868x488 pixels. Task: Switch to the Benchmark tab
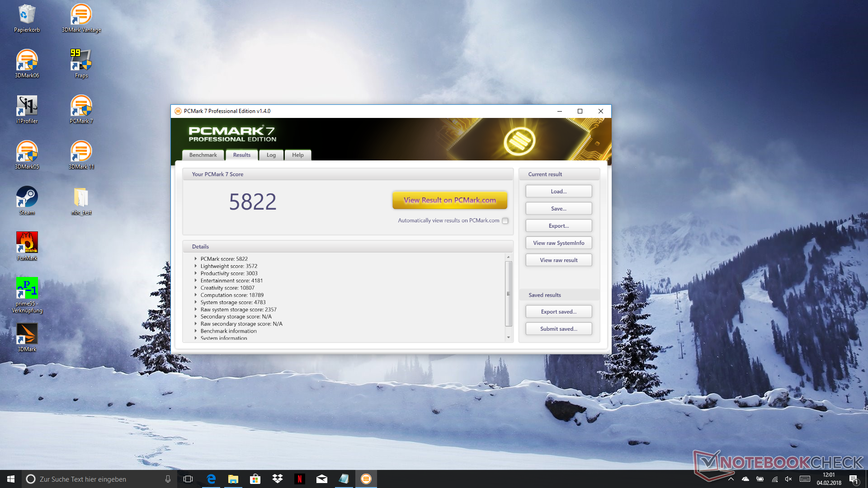click(203, 155)
